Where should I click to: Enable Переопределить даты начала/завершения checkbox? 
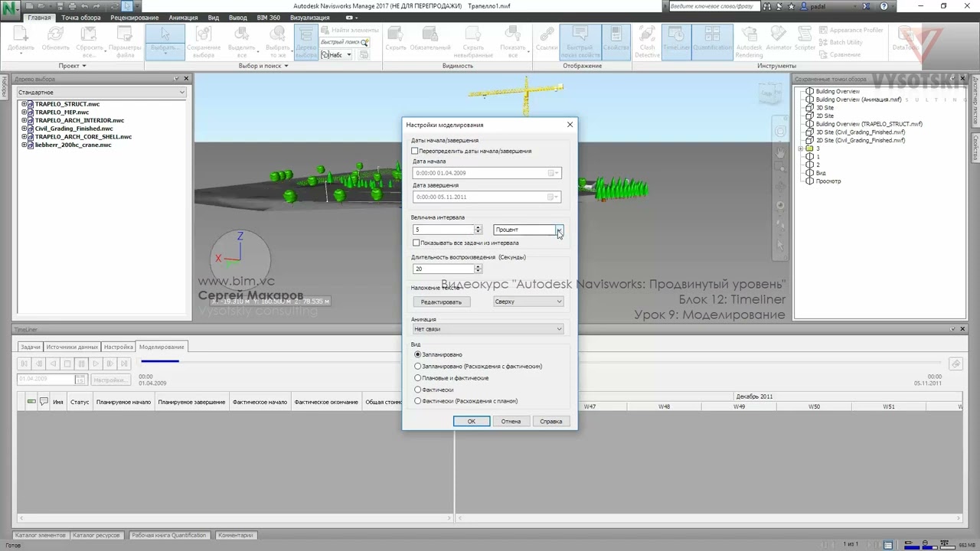coord(415,151)
